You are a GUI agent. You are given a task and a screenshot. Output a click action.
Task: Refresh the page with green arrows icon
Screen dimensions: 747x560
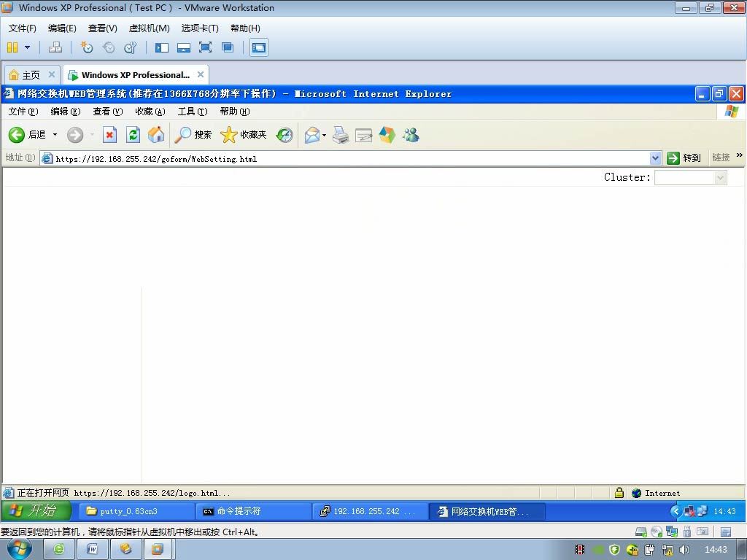133,135
